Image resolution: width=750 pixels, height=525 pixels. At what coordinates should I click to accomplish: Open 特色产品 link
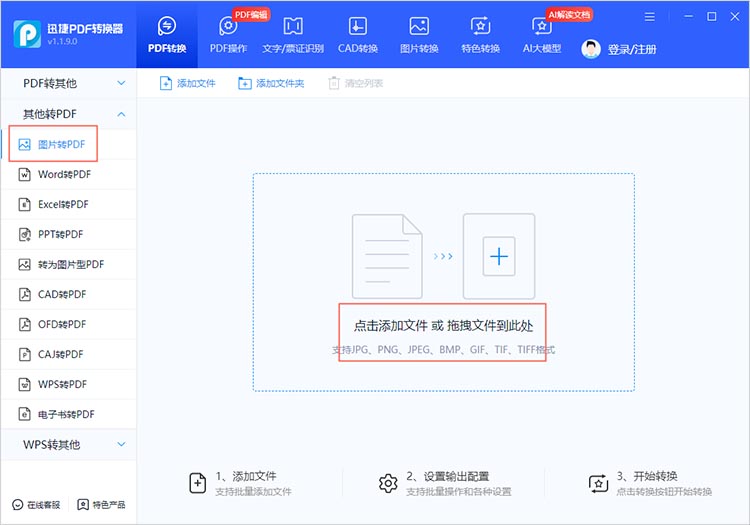tap(101, 504)
